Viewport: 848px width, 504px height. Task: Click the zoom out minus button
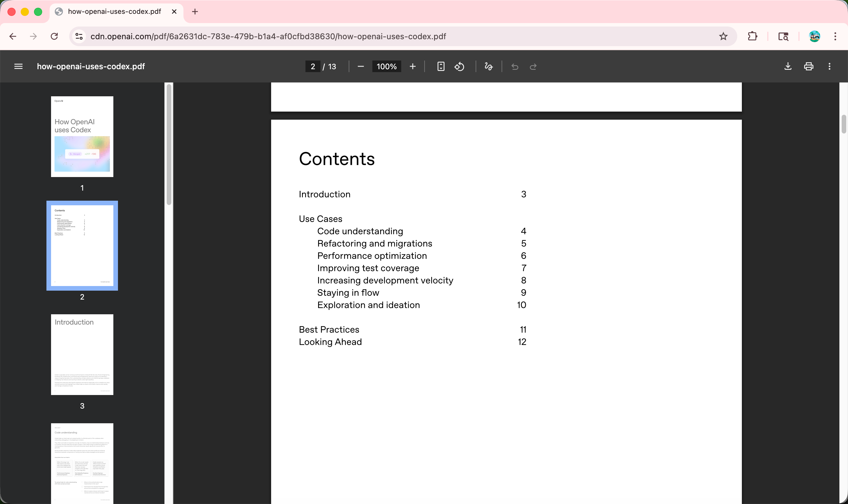pos(361,67)
